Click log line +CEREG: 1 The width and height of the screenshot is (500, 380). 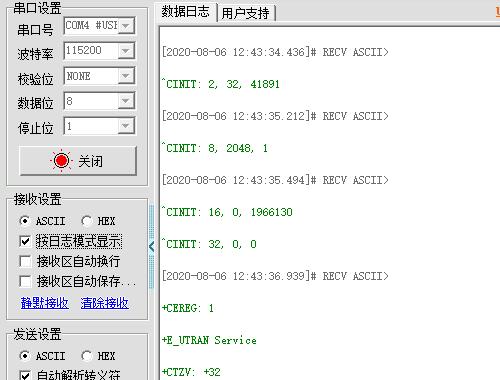coord(188,308)
